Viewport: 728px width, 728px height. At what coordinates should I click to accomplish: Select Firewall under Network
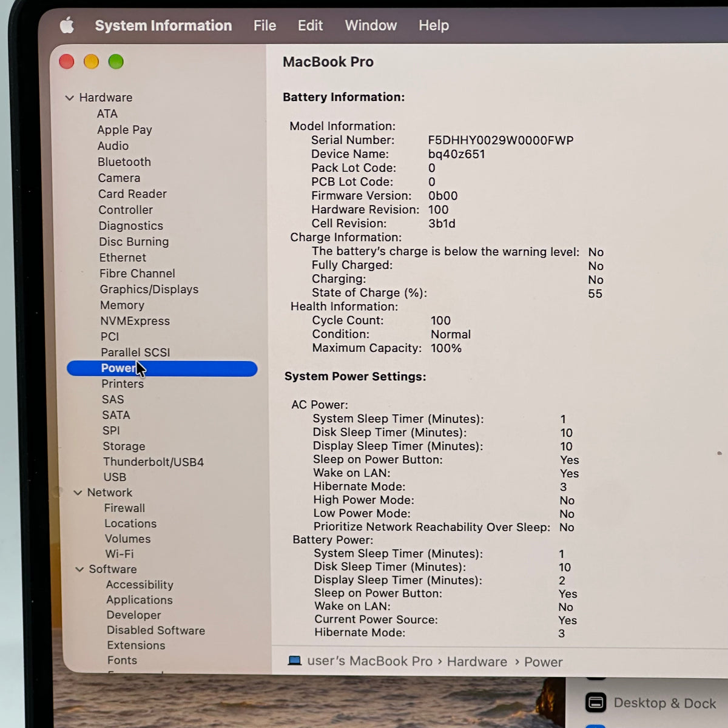(x=124, y=508)
